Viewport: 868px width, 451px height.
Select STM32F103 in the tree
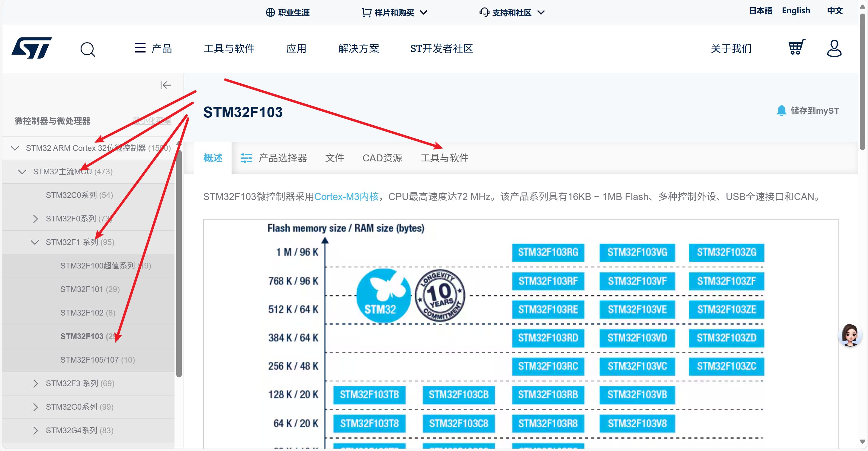click(90, 337)
